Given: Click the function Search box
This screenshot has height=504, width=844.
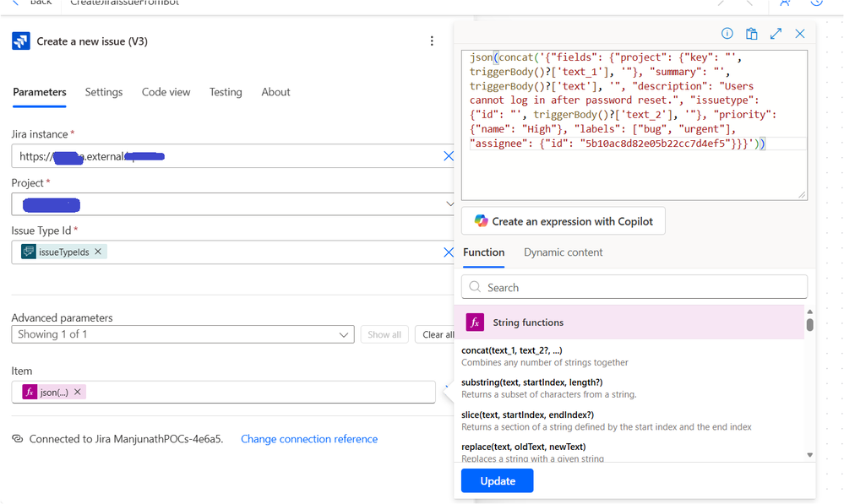Looking at the screenshot, I should pos(634,287).
